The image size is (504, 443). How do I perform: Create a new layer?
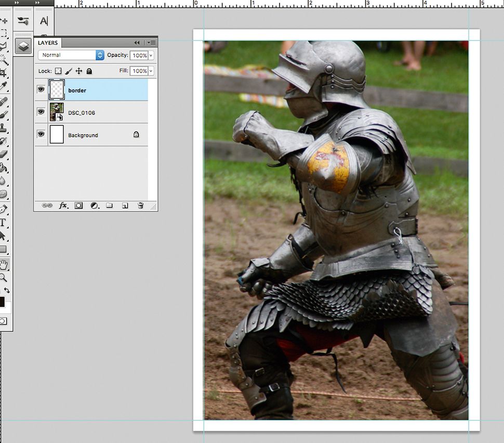tap(124, 205)
